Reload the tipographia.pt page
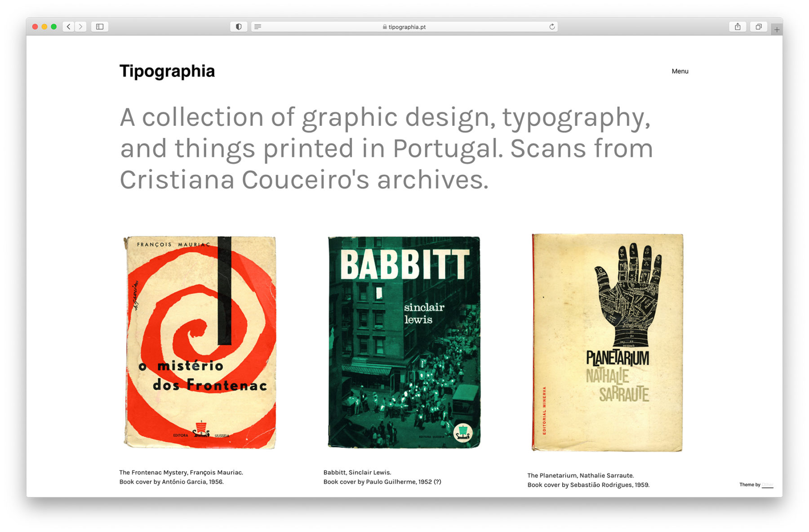Viewport: 809px width, 532px height. pos(552,27)
